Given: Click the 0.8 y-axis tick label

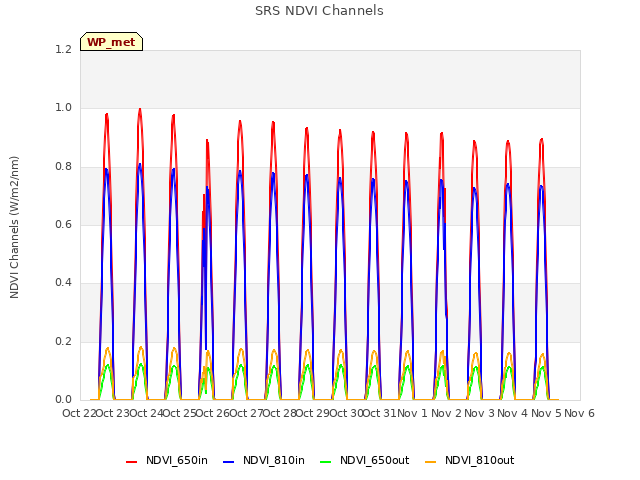Looking at the screenshot, I should [x=63, y=166].
